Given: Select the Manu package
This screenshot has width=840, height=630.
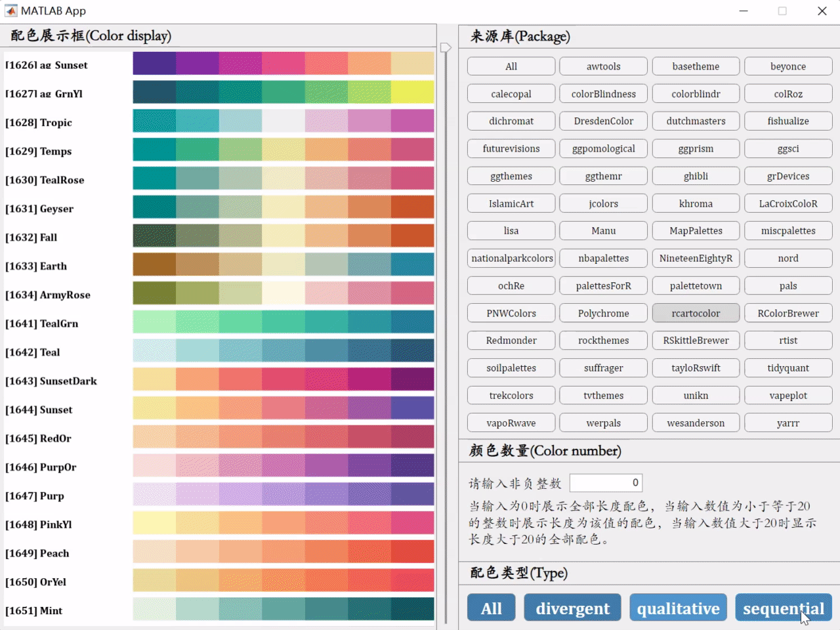Looking at the screenshot, I should 604,231.
